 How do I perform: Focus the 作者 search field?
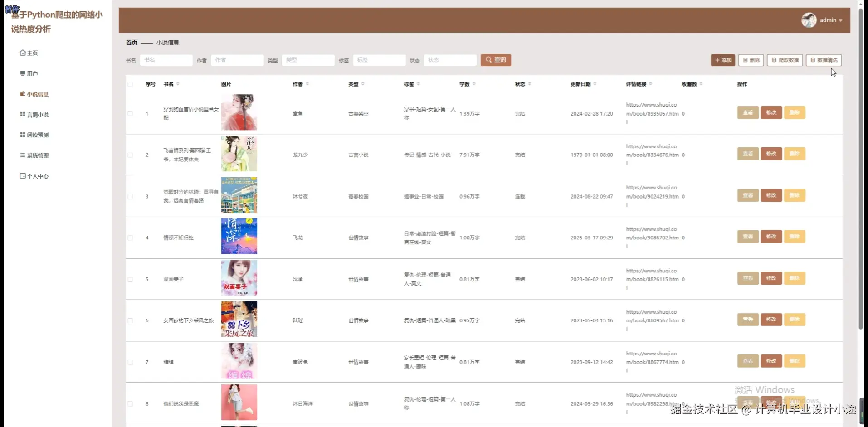(x=237, y=60)
